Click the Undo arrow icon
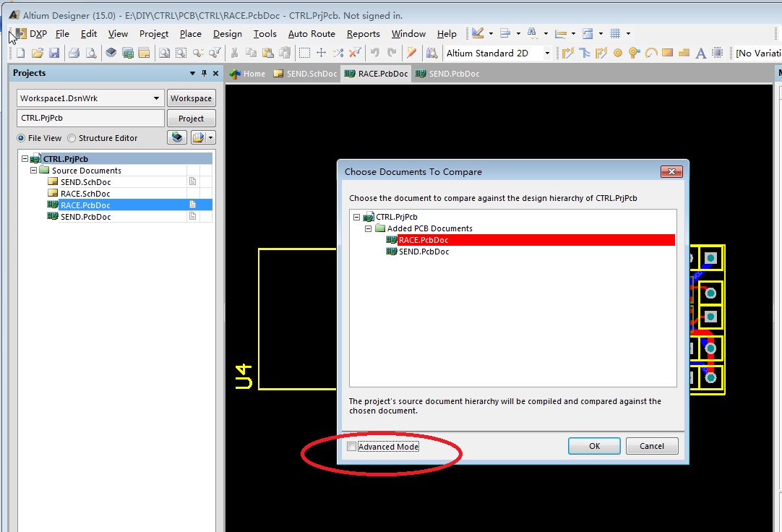The height and width of the screenshot is (532, 782). click(375, 53)
